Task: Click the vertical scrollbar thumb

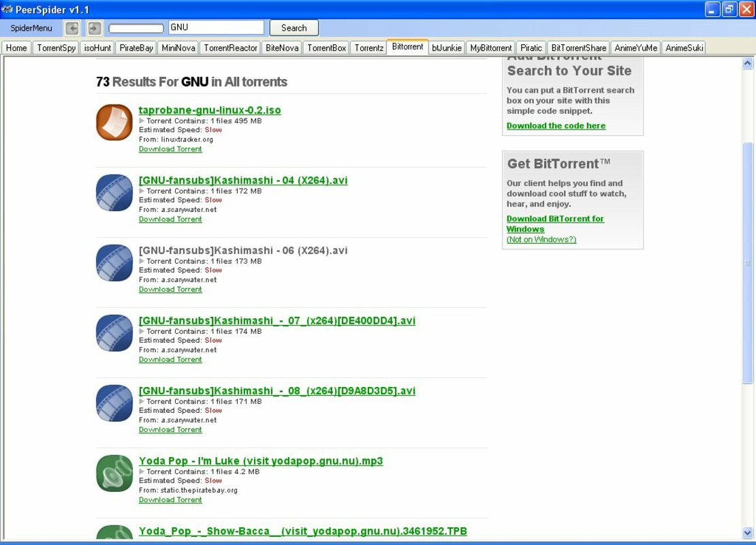Action: [x=747, y=263]
